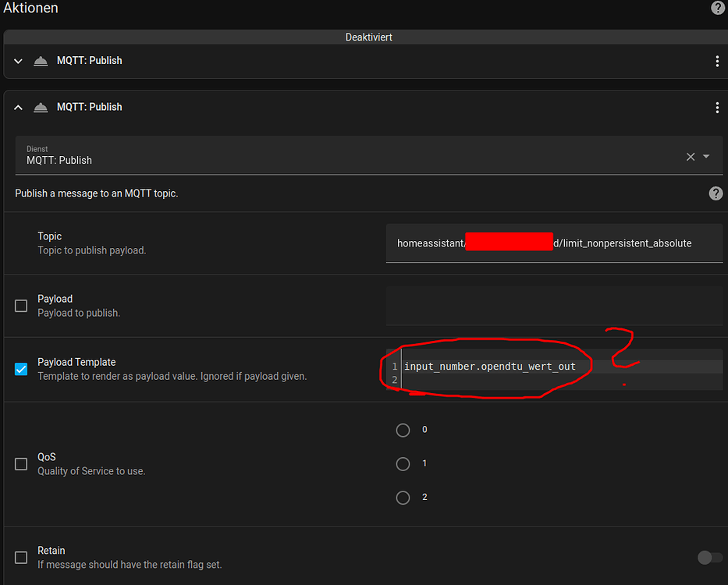Click the cloud icon on the expanded MQTT Publish action
The image size is (728, 585).
[40, 107]
